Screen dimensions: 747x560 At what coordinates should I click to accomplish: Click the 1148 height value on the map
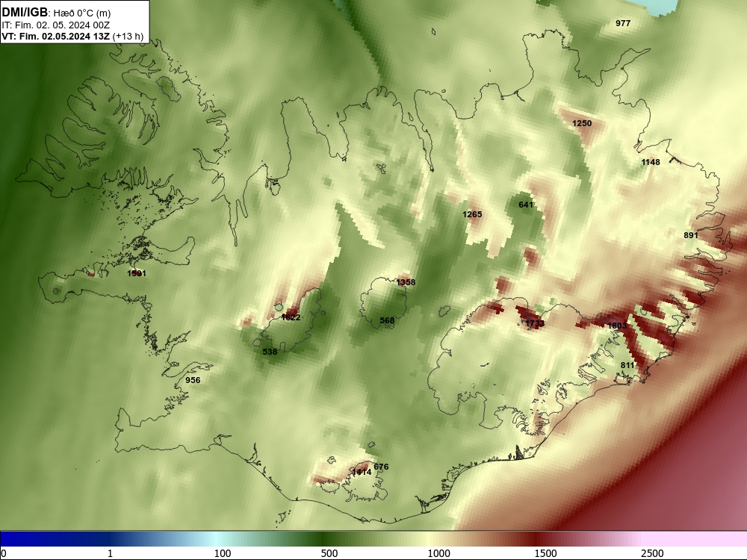(x=651, y=162)
